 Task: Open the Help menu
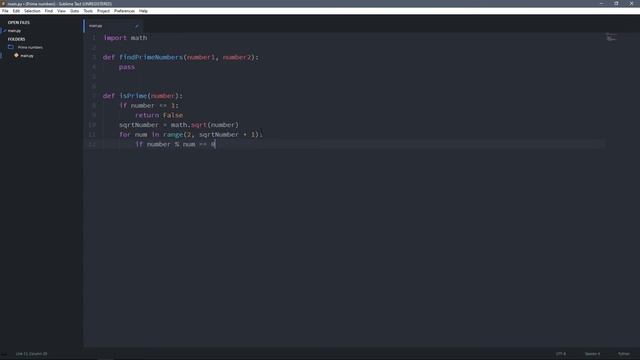coord(143,11)
